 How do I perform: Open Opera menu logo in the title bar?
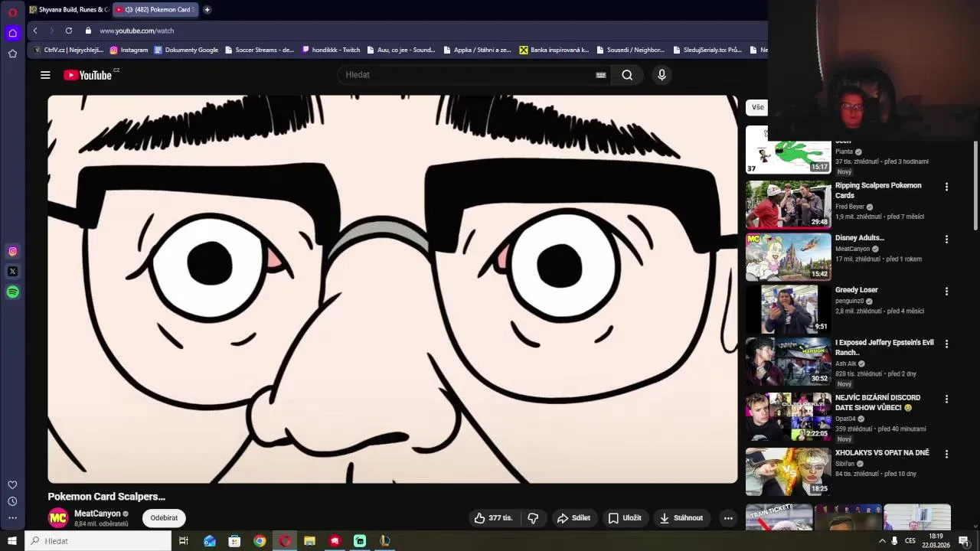pos(12,12)
